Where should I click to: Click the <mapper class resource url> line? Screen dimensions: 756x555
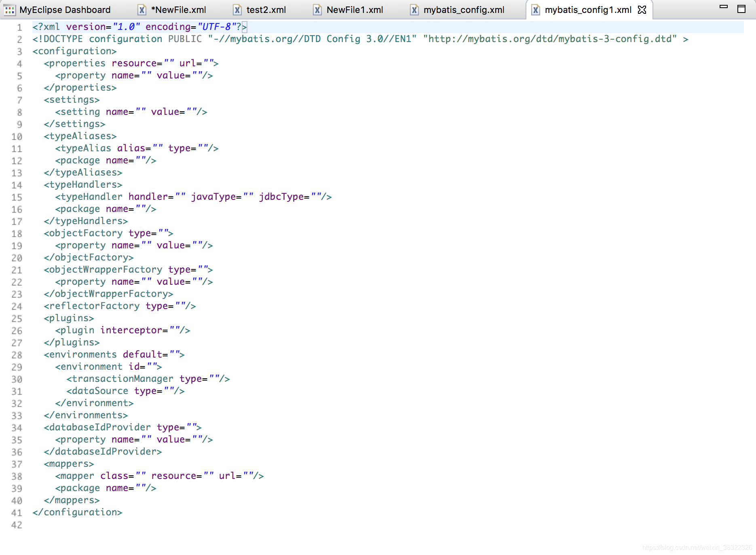159,476
